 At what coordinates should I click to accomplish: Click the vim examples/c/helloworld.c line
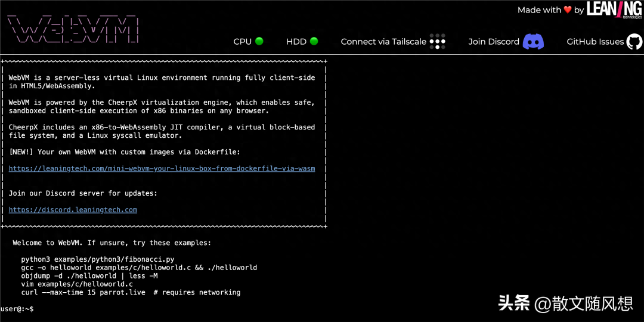[77, 284]
